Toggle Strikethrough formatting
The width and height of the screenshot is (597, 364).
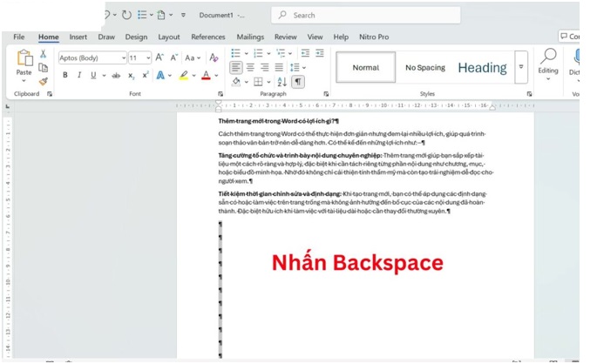(116, 75)
